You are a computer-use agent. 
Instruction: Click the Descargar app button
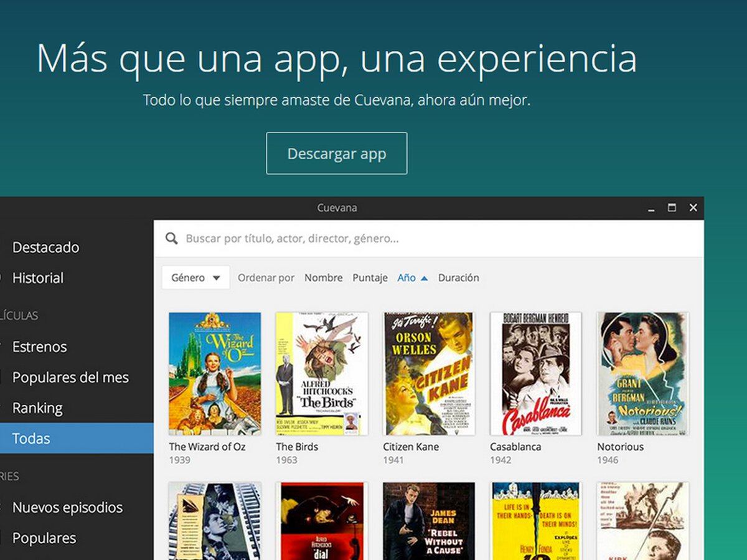pos(337,153)
